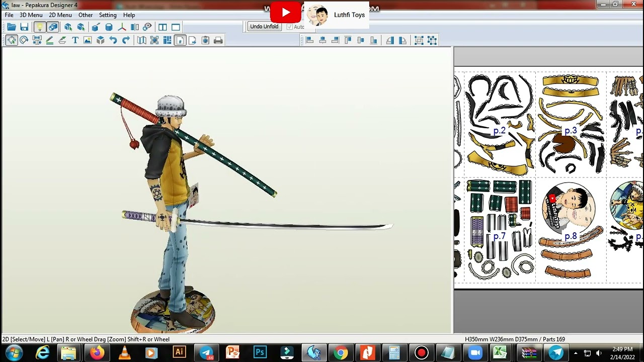This screenshot has height=362, width=644.
Task: Choose the Input image tool icon
Action: 88,40
